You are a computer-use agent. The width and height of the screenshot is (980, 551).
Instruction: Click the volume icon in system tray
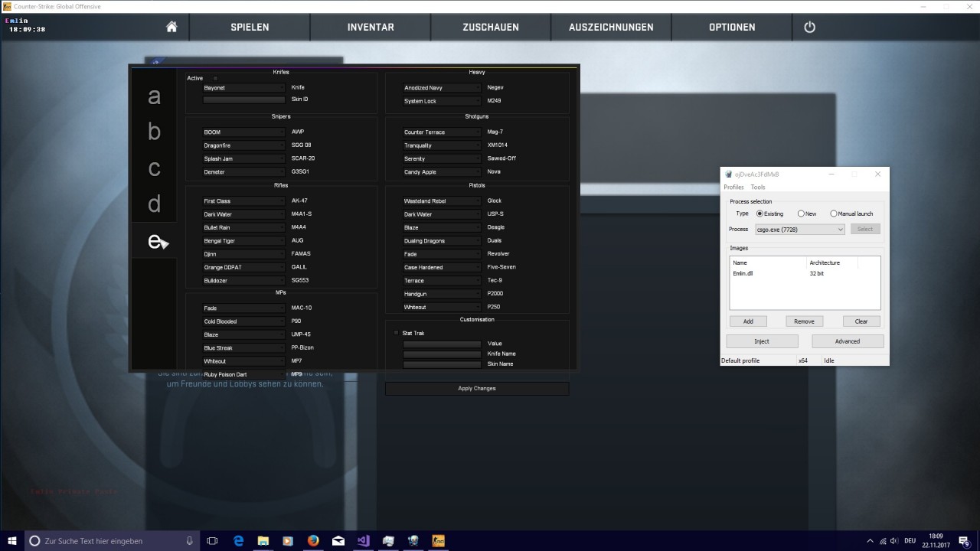click(894, 540)
